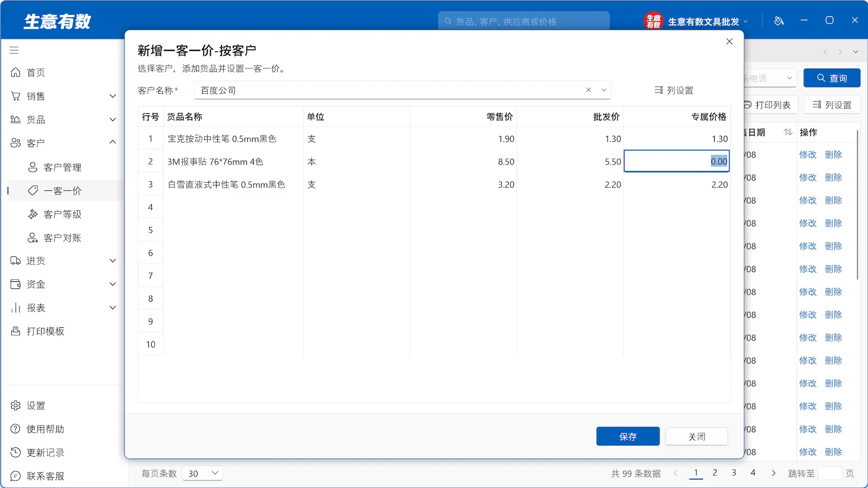This screenshot has height=488, width=868.
Task: Open 首页 home icon in sidebar
Action: coord(15,72)
